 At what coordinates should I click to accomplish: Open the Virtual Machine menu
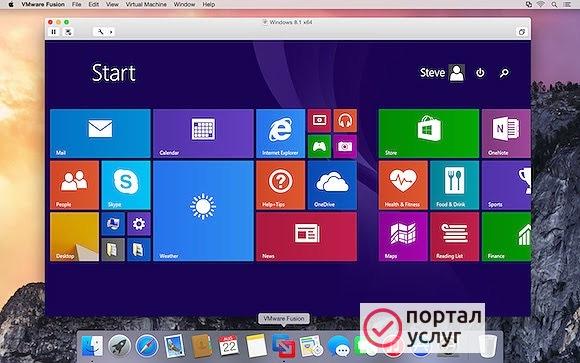[x=146, y=4]
